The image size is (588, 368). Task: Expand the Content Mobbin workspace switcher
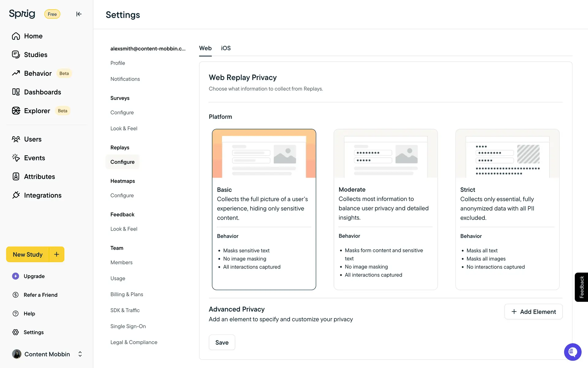pos(80,354)
